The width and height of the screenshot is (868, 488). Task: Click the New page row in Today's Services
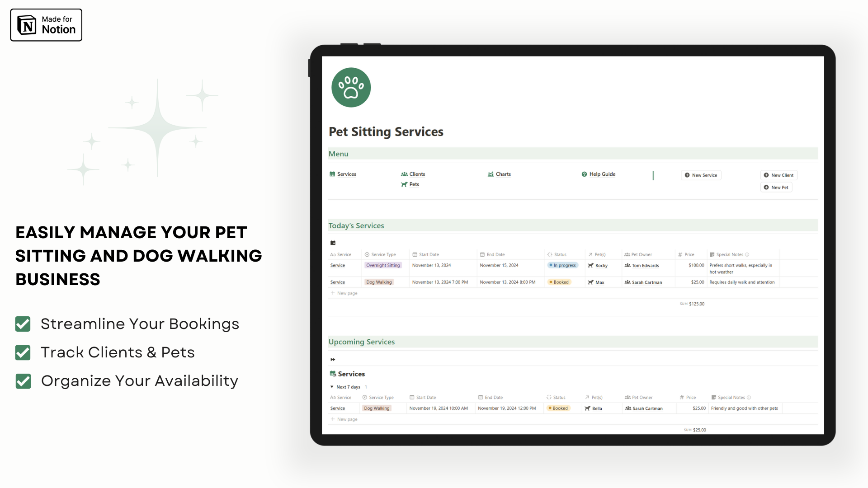tap(344, 292)
